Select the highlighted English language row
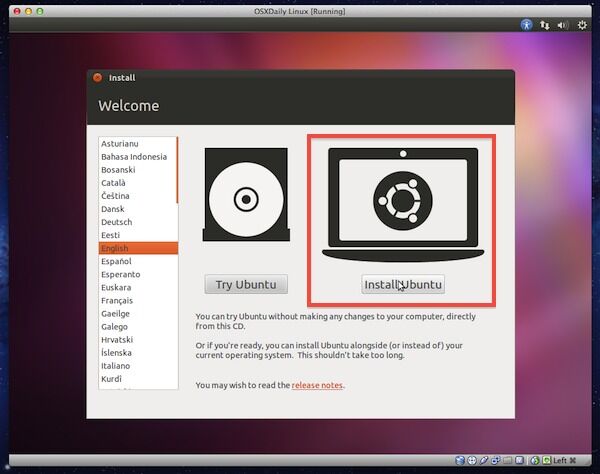Screen dimensions: 600x474 (138, 248)
